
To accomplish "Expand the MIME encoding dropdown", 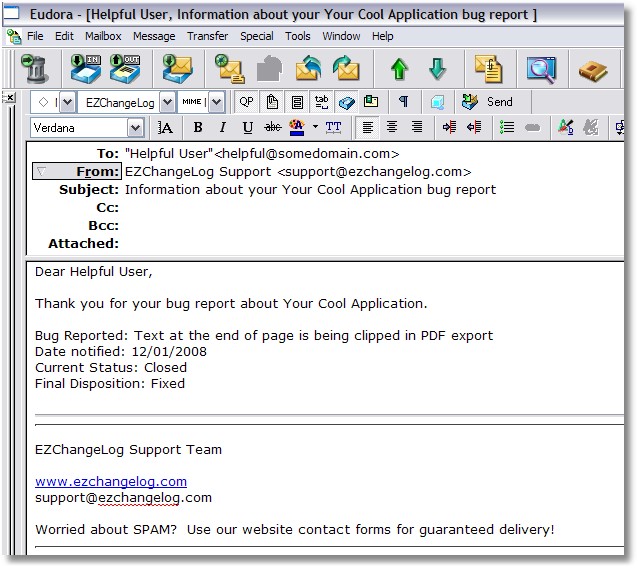I will point(217,102).
